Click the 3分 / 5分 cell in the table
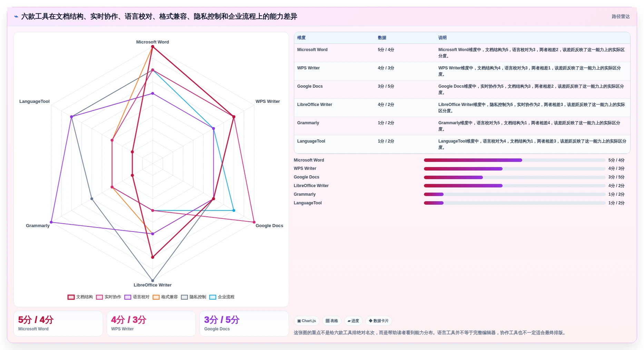 pyautogui.click(x=386, y=86)
